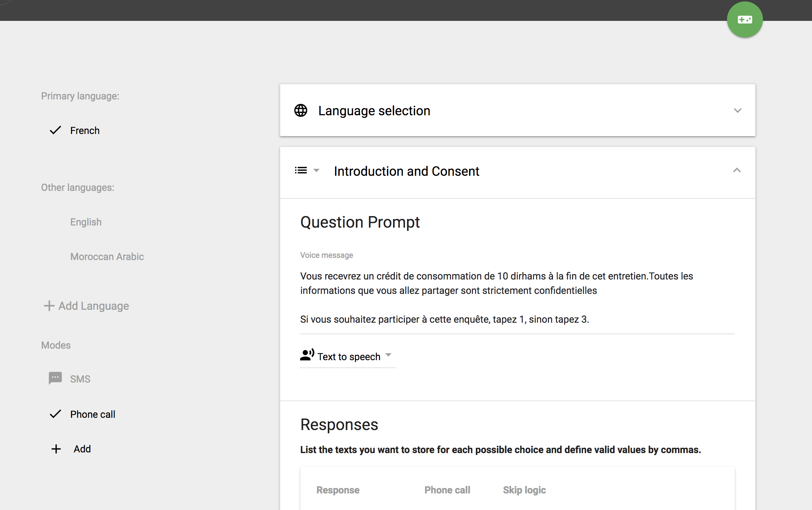Click the SMS chat bubble icon
Image resolution: width=812 pixels, height=510 pixels.
click(55, 378)
